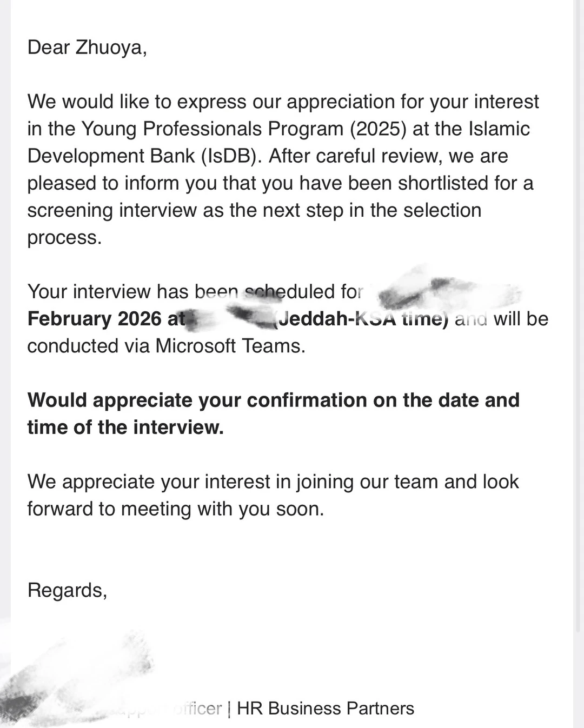Click the bold "February 2026 at" text
The height and width of the screenshot is (728, 584).
pyautogui.click(x=106, y=319)
